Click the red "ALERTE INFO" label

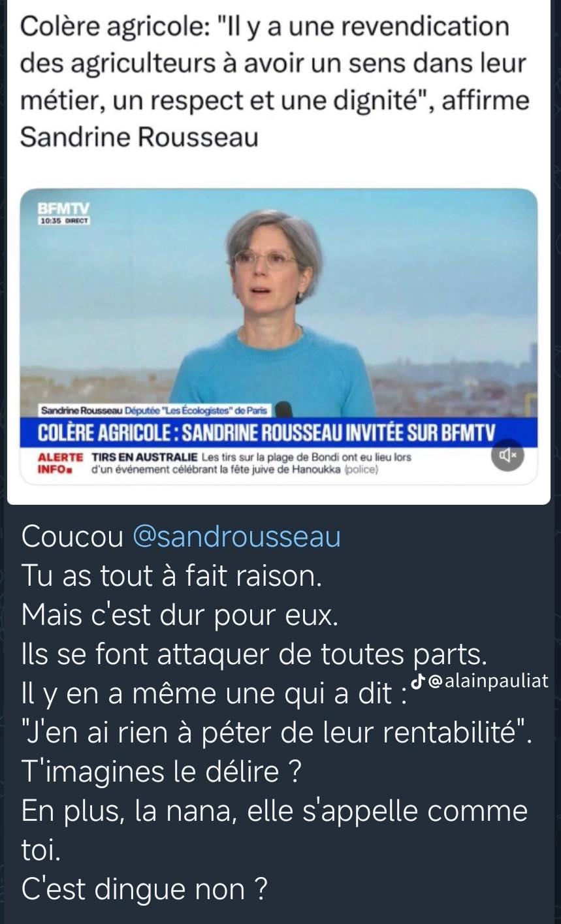[60, 463]
